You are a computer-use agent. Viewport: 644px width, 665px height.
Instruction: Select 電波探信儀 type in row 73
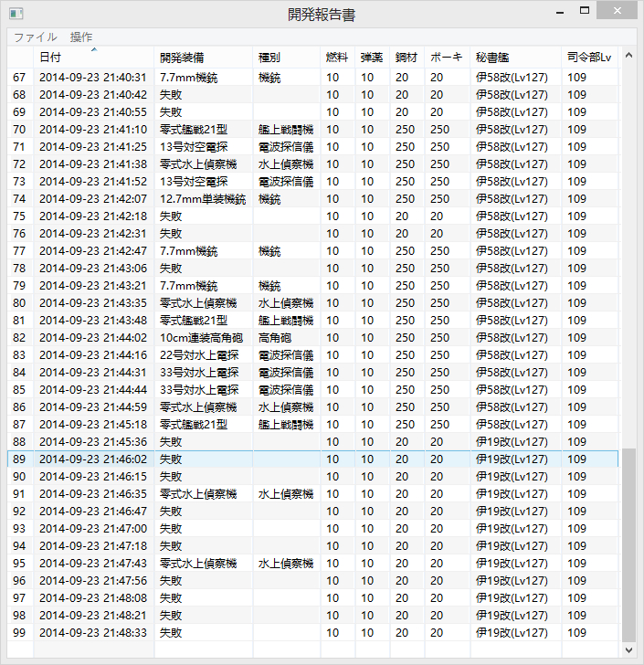pyautogui.click(x=286, y=182)
